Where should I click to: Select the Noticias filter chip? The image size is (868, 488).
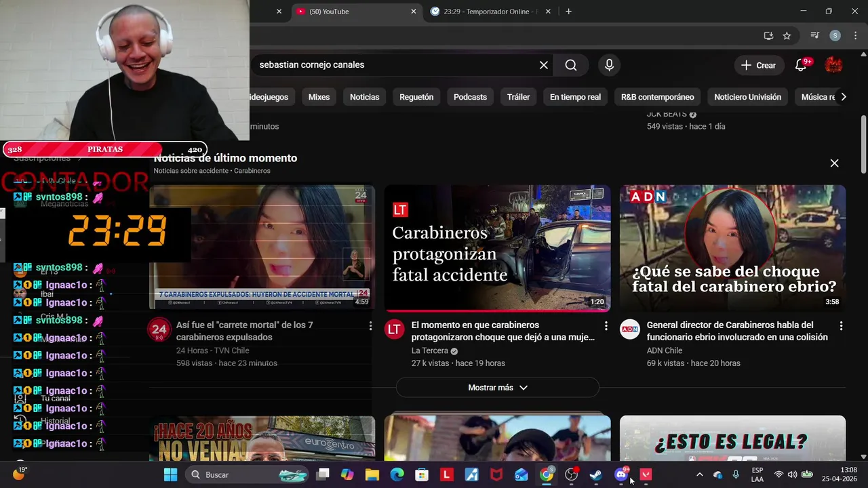pos(364,97)
